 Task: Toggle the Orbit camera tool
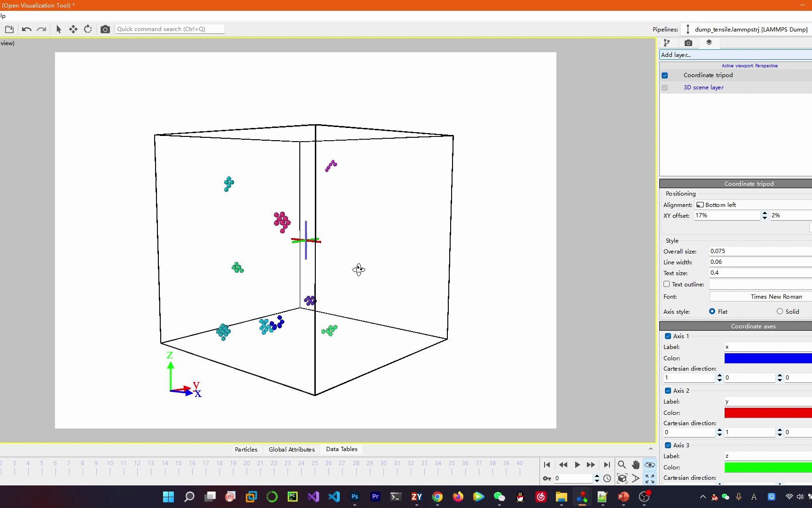tap(650, 465)
